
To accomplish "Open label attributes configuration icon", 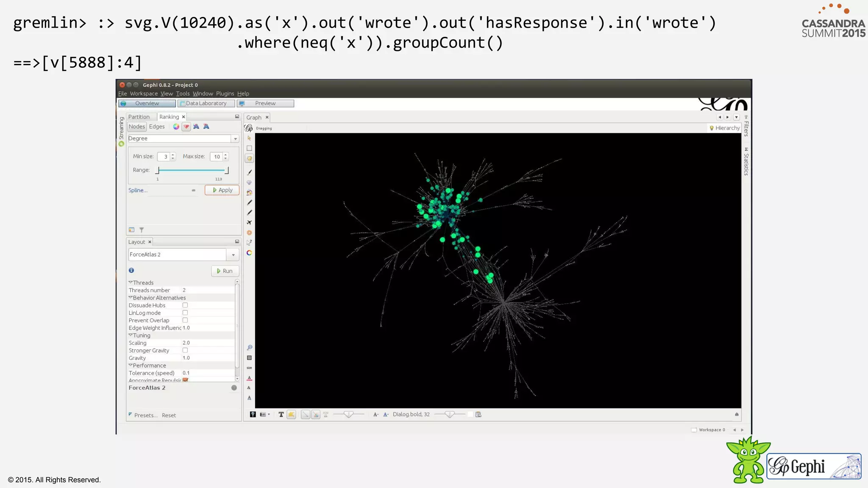I will tap(479, 415).
